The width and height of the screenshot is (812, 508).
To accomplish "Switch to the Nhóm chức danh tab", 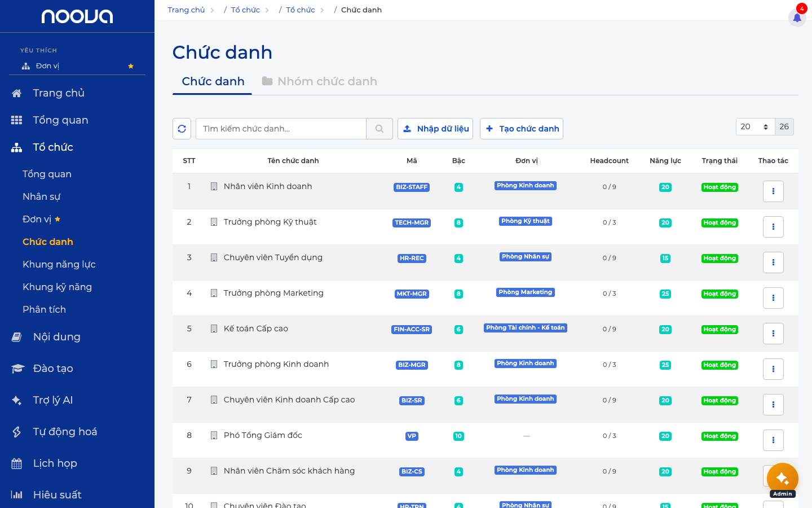I will click(319, 81).
